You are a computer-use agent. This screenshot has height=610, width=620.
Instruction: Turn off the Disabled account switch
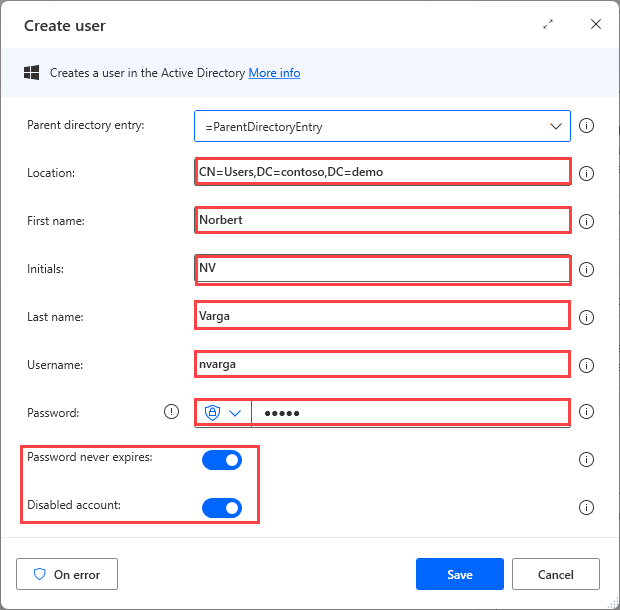pyautogui.click(x=222, y=508)
